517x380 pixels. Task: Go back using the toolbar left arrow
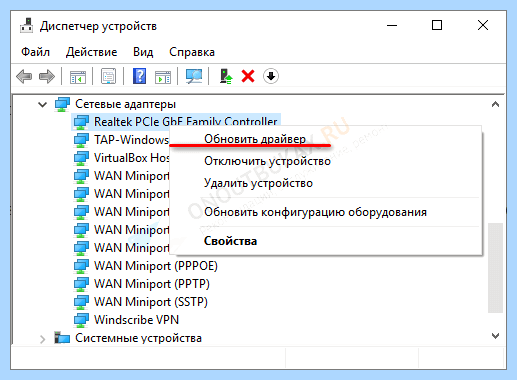tap(24, 76)
